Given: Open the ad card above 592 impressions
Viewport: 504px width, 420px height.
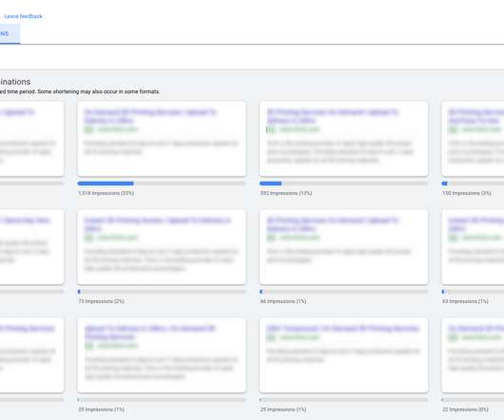Looking at the screenshot, I should (344, 139).
